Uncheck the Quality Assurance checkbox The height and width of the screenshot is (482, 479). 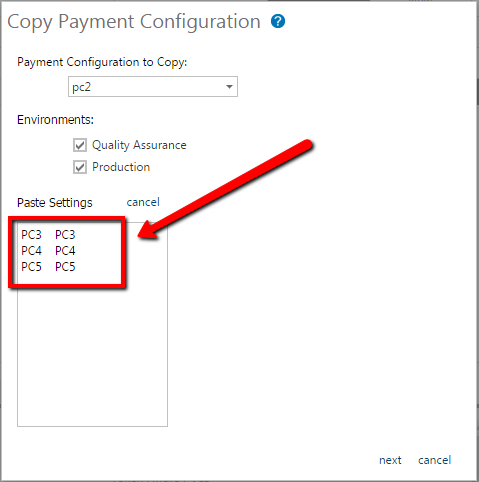(x=80, y=145)
